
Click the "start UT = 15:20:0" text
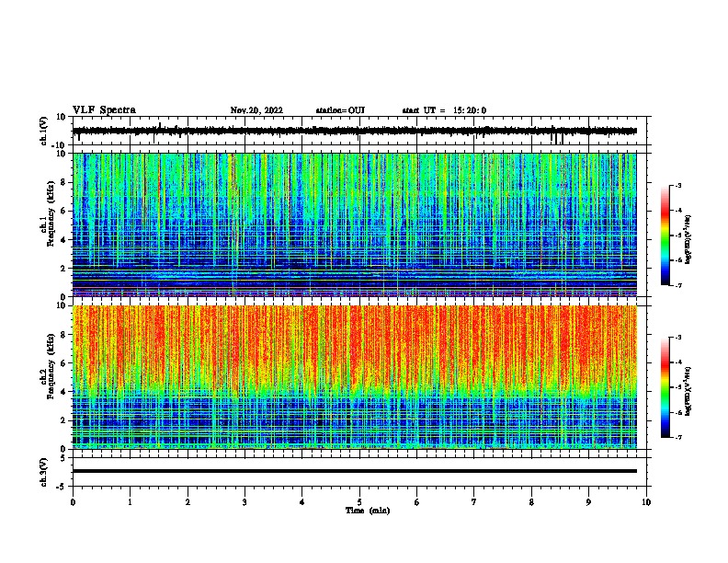[444, 110]
